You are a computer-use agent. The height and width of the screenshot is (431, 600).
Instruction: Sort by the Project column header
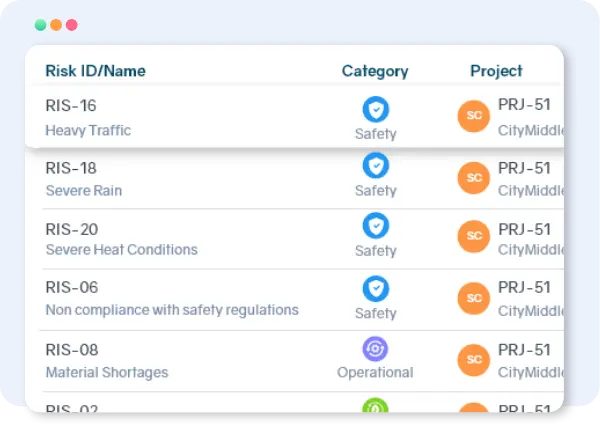pyautogui.click(x=496, y=71)
